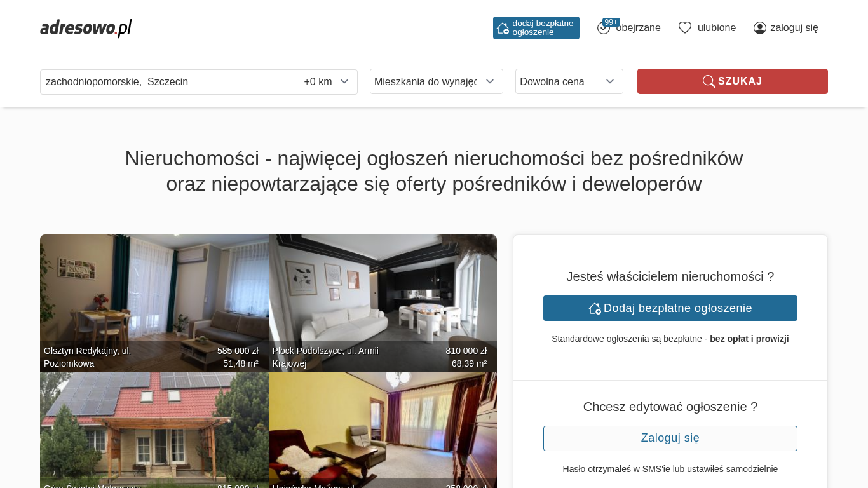This screenshot has width=868, height=488.
Task: Click the large Dodaj bezpłatne ogłoszenie button
Action: (670, 308)
